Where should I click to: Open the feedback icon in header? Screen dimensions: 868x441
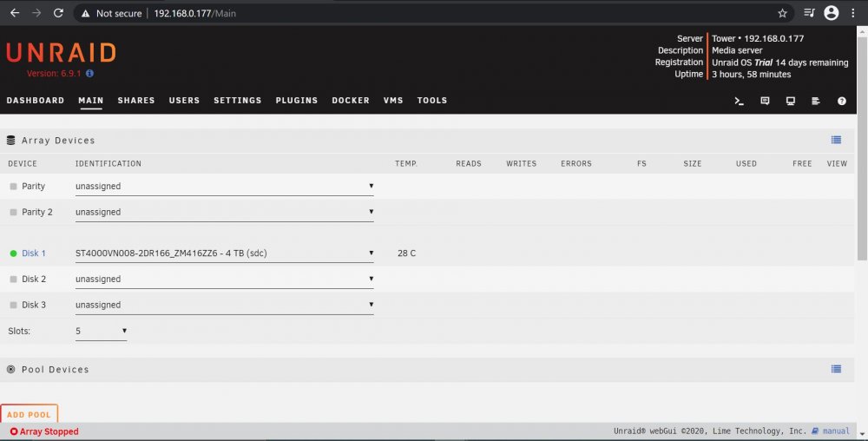(x=765, y=101)
